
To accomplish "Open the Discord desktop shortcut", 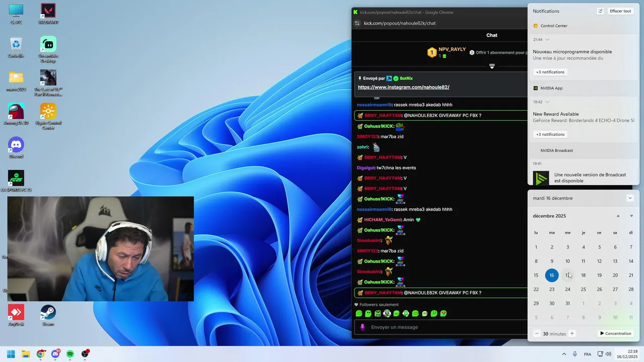I will click(16, 148).
